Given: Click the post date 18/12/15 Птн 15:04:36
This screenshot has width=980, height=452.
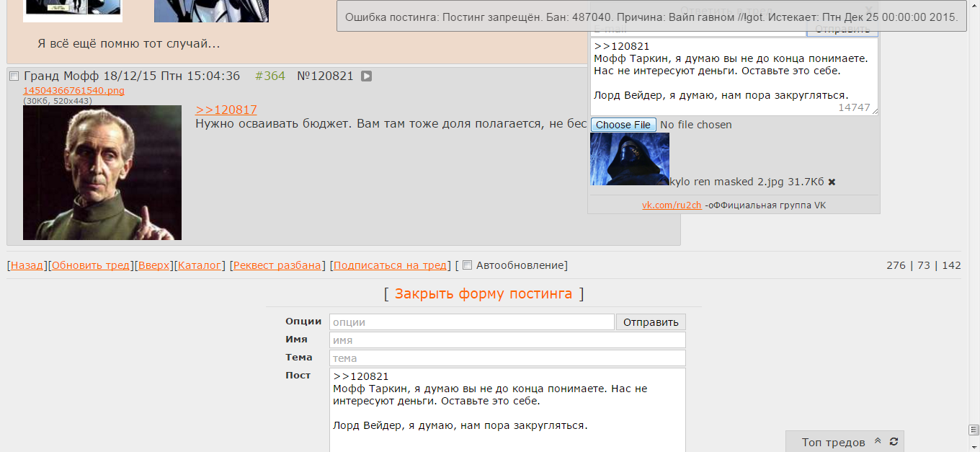Looking at the screenshot, I should 171,76.
